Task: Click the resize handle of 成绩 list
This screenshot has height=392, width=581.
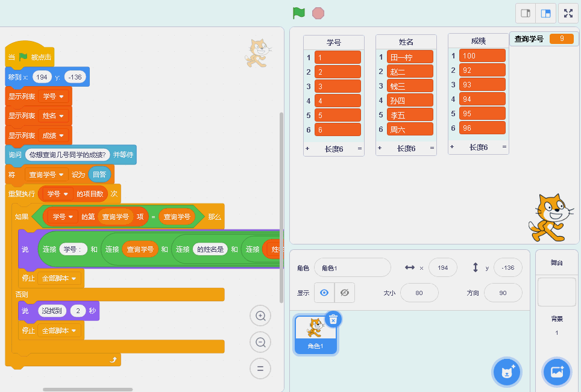Action: tap(504, 147)
